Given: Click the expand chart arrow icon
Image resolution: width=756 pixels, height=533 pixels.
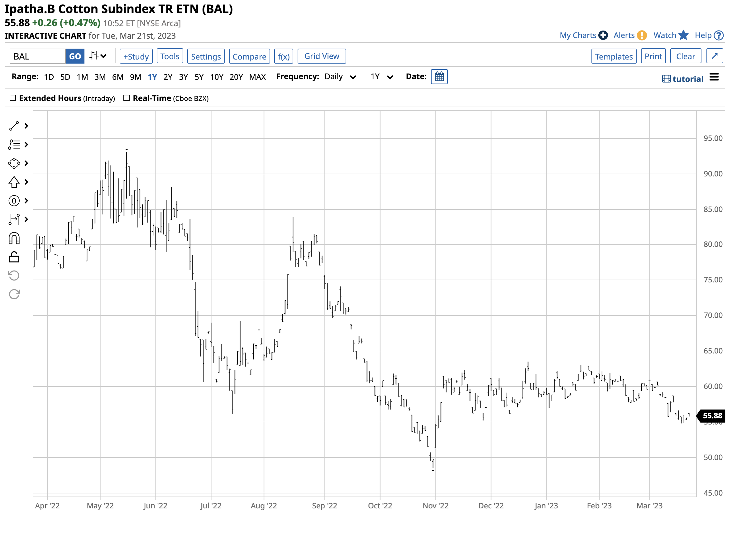Looking at the screenshot, I should click(x=715, y=56).
